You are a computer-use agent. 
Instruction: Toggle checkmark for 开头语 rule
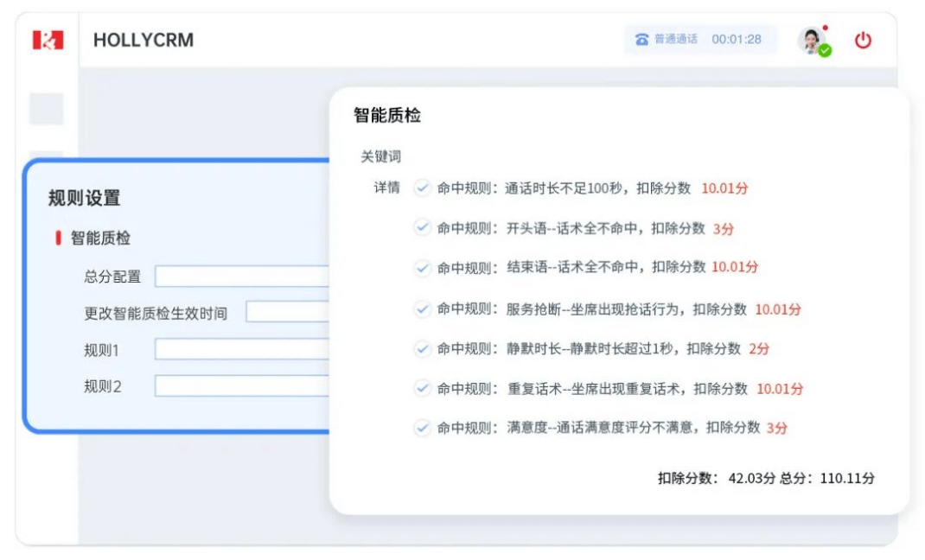[422, 227]
